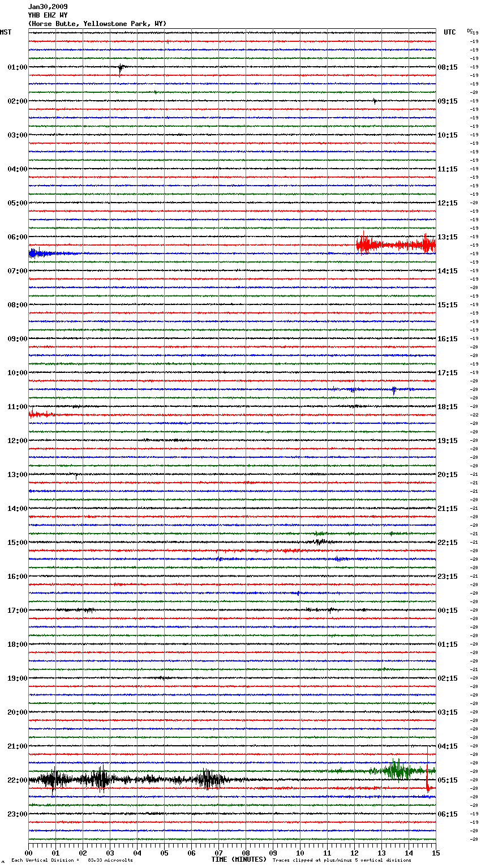Pick the 05:15 UTC time label

pyautogui.click(x=448, y=780)
